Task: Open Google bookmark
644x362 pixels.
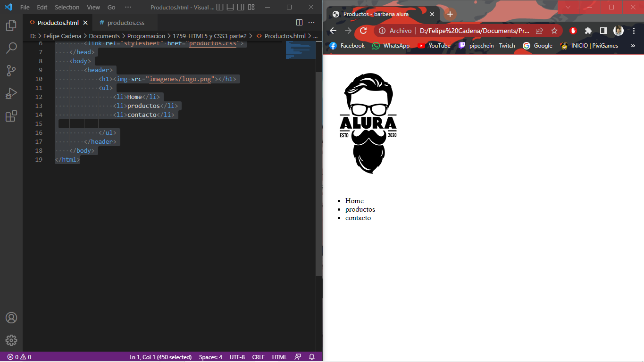Action: point(537,46)
